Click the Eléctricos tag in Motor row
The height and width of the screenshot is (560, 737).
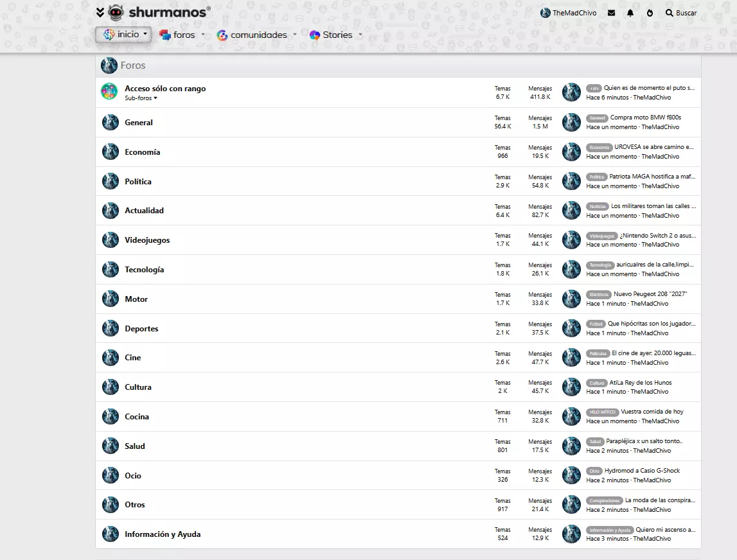click(x=599, y=295)
